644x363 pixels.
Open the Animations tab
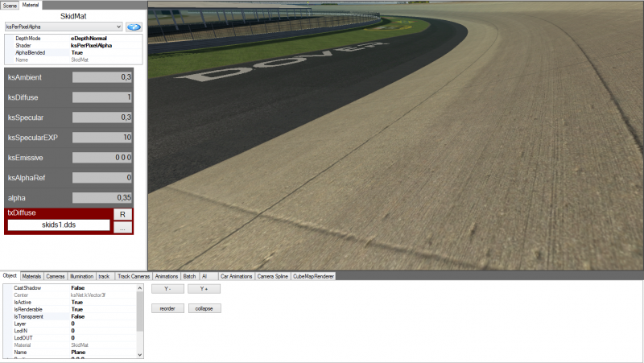(167, 276)
